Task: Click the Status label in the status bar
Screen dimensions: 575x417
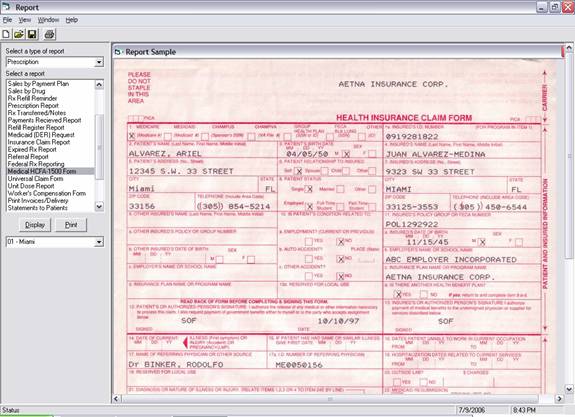Action: 11,410
